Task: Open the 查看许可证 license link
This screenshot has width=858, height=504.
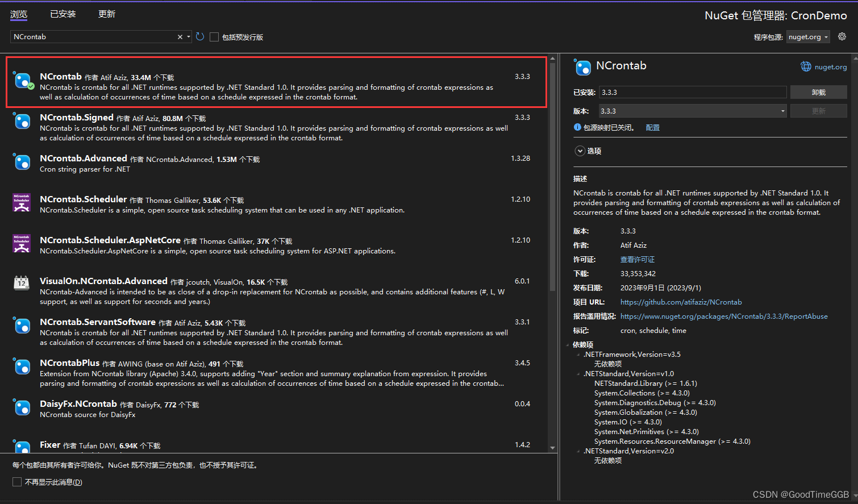Action: pyautogui.click(x=638, y=259)
